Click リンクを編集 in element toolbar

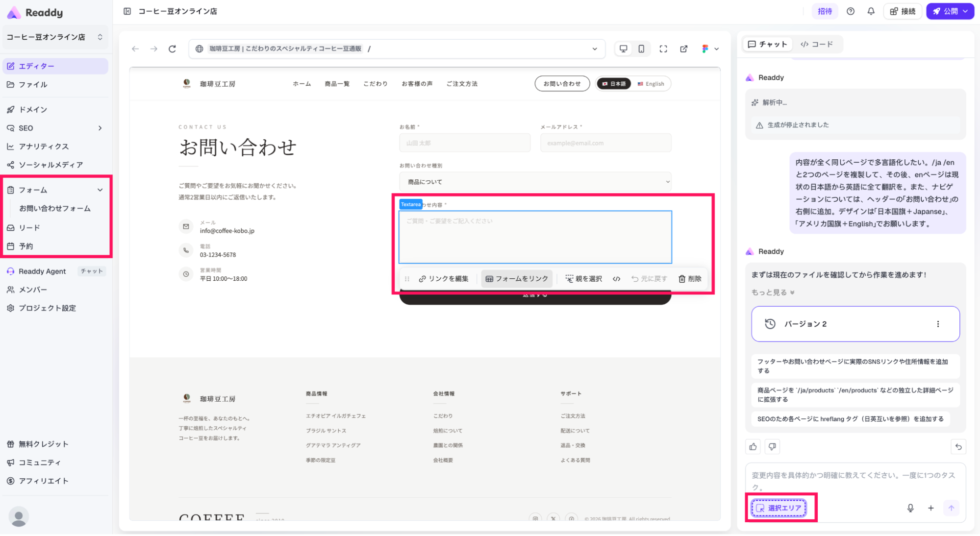pos(444,279)
